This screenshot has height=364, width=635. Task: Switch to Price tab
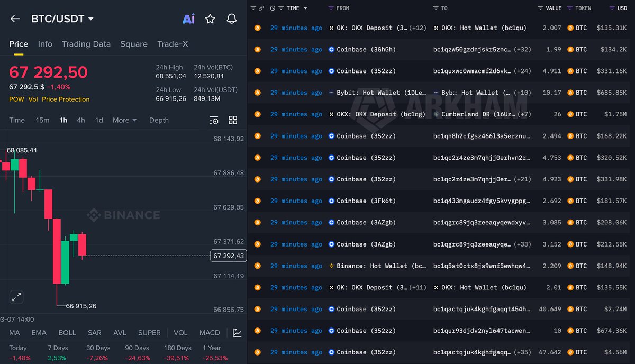pyautogui.click(x=19, y=44)
